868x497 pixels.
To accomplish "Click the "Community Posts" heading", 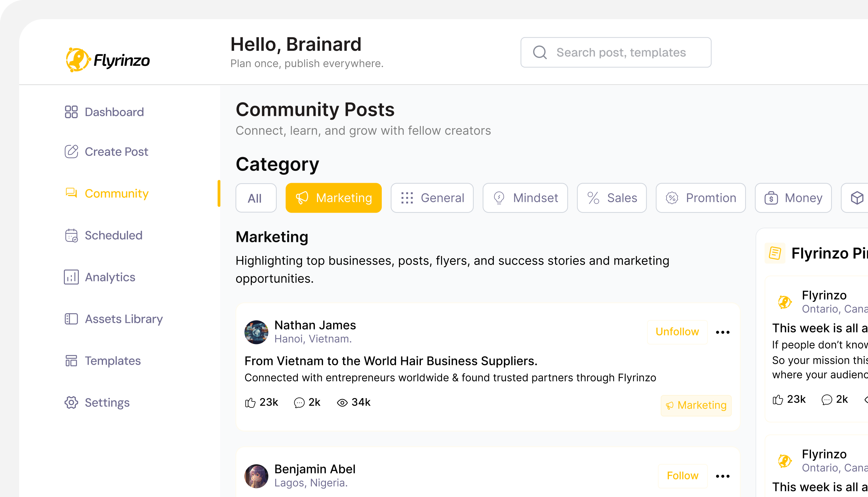I will (x=315, y=110).
